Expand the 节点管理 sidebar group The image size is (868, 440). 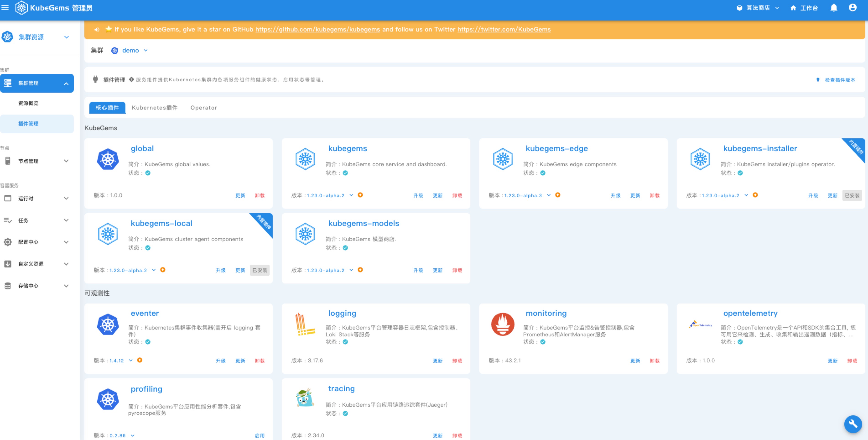(x=37, y=161)
